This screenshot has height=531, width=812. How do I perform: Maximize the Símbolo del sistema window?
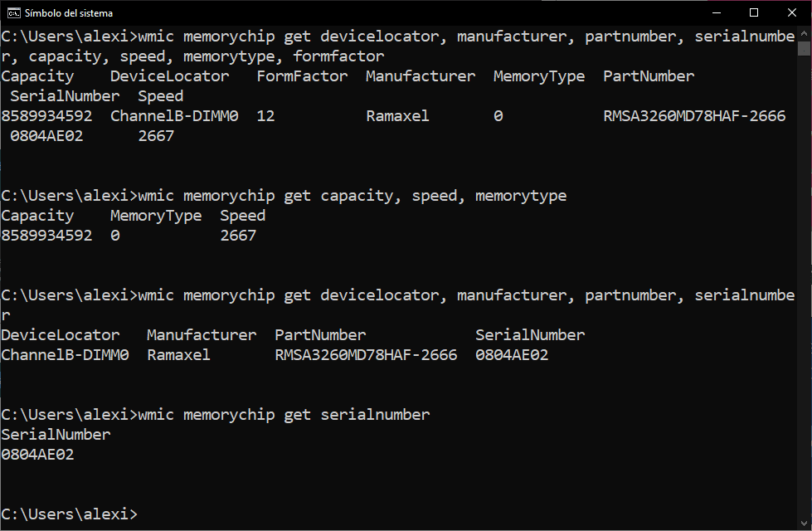tap(754, 13)
